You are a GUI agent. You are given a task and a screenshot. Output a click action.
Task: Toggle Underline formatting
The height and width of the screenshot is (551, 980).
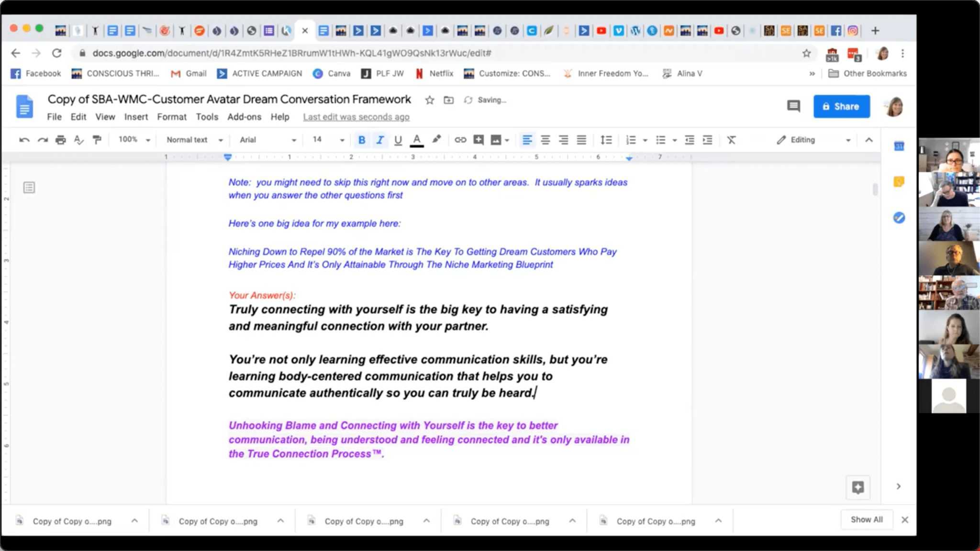coord(398,140)
